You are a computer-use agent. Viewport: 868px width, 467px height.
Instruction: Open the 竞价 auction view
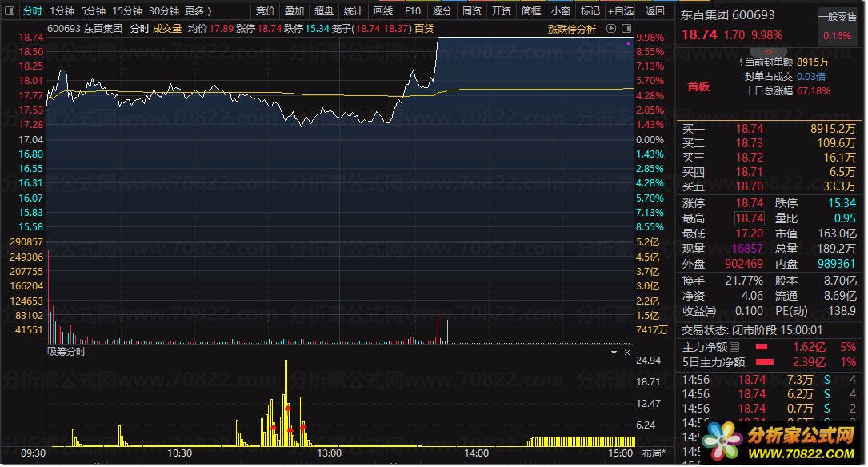(x=265, y=11)
